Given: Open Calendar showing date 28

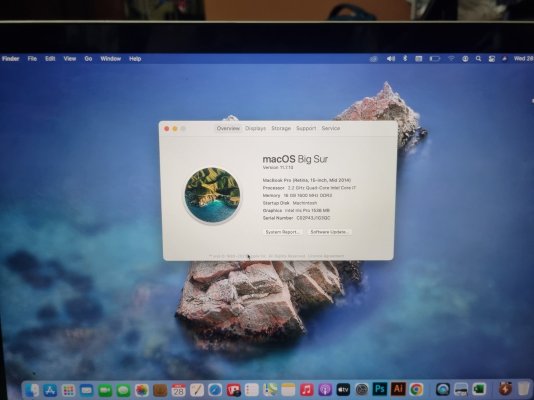Looking at the screenshot, I should pyautogui.click(x=178, y=390).
